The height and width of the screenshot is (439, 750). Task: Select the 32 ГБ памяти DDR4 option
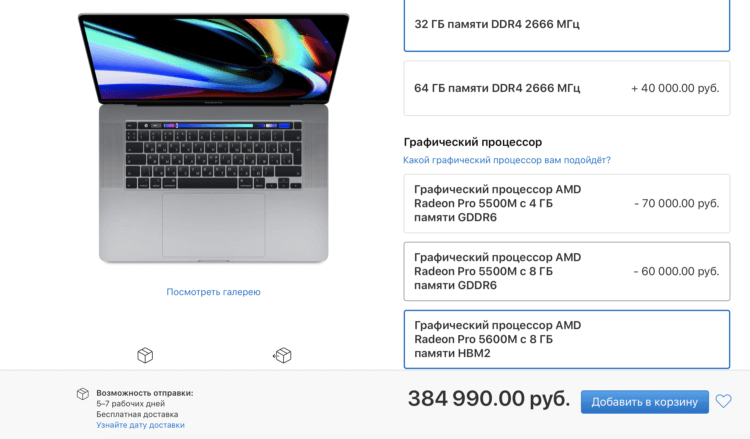pyautogui.click(x=567, y=25)
